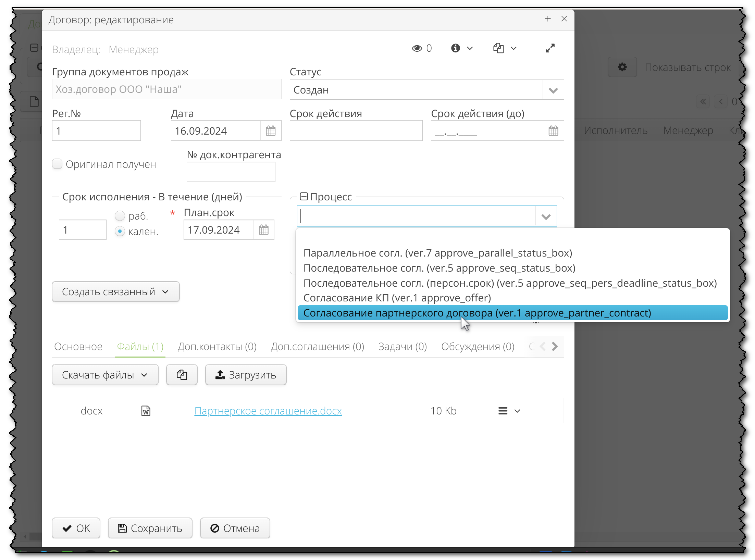Click the copy document icon in header
The height and width of the screenshot is (560, 755).
(498, 48)
